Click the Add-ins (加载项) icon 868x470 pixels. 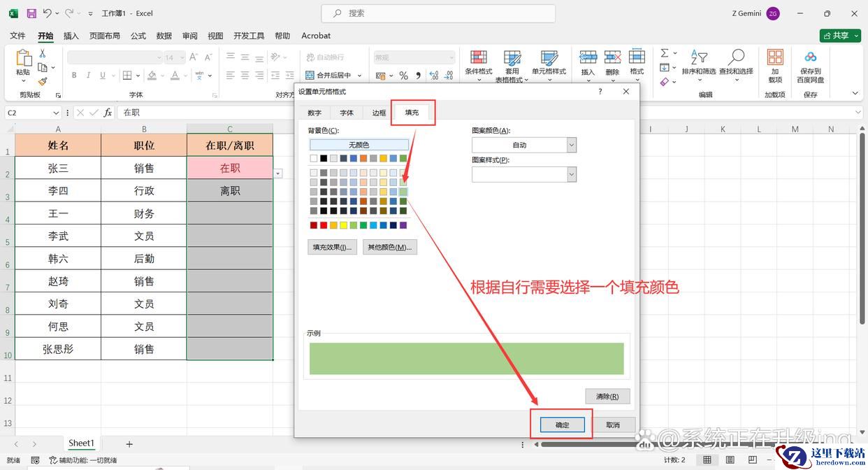775,58
